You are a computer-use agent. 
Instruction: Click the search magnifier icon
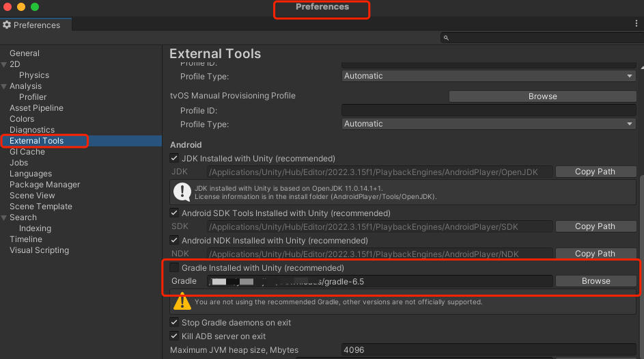pos(446,38)
